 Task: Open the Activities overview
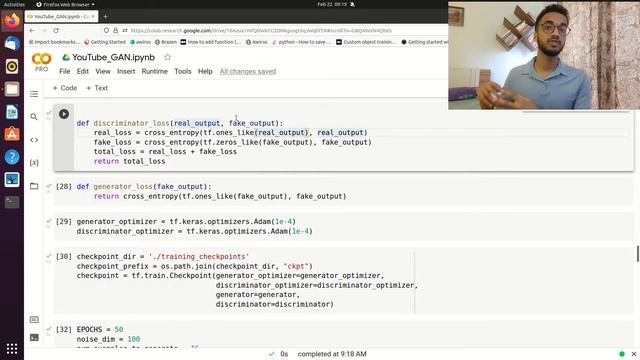point(14,4)
